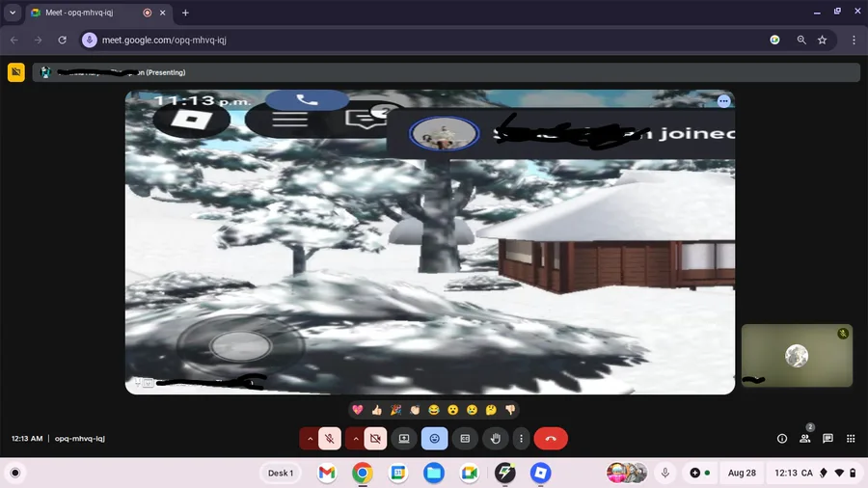Click Google Lens icon in address bar
This screenshot has height=488, width=868.
click(x=775, y=40)
